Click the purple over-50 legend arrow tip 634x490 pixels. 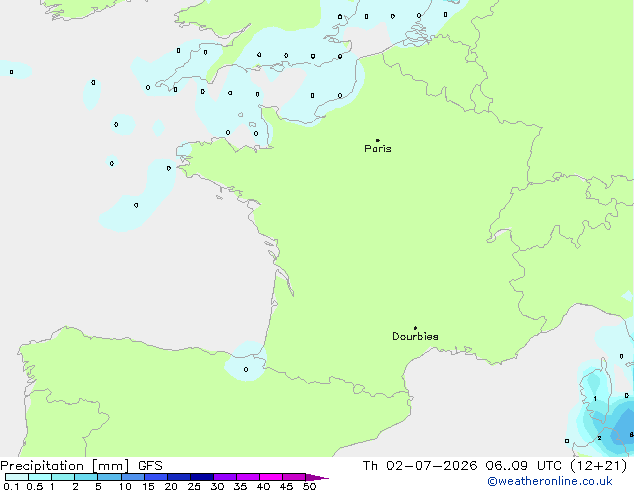(x=317, y=477)
